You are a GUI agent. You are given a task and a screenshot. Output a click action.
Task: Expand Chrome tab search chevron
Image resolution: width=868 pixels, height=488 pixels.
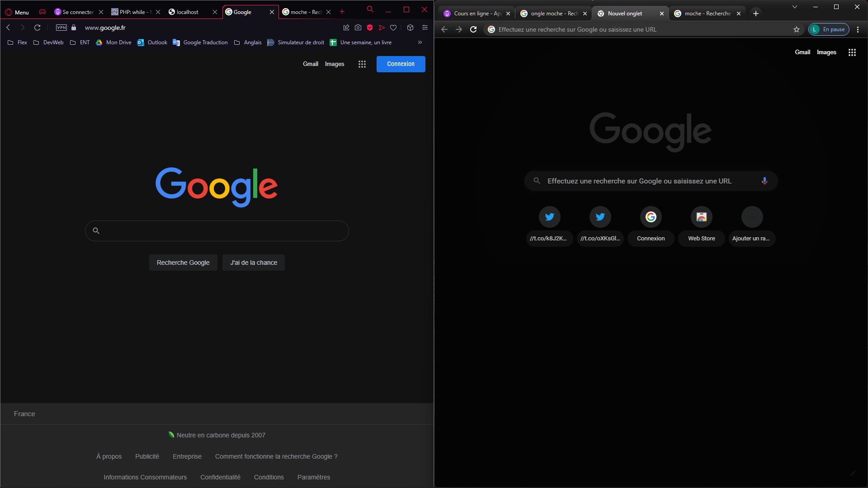tap(795, 7)
